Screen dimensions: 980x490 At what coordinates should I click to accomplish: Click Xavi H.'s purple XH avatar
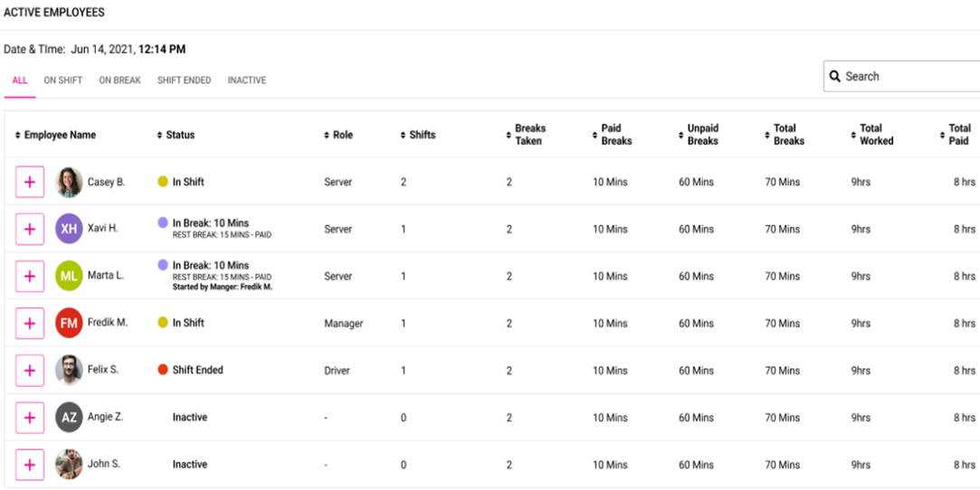click(x=69, y=229)
